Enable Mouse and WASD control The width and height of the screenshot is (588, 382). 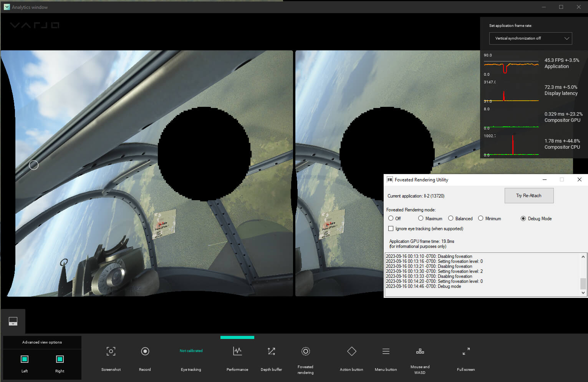tap(420, 351)
